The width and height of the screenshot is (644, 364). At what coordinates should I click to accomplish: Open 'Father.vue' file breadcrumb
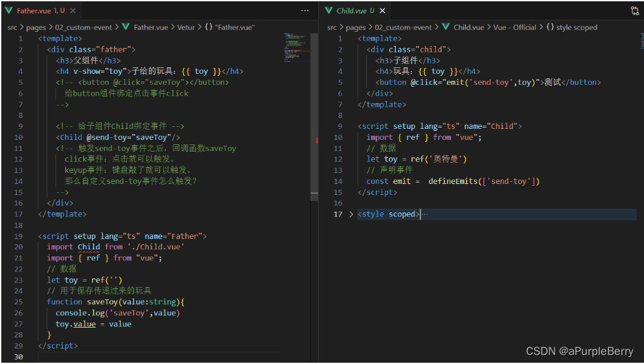click(x=151, y=27)
